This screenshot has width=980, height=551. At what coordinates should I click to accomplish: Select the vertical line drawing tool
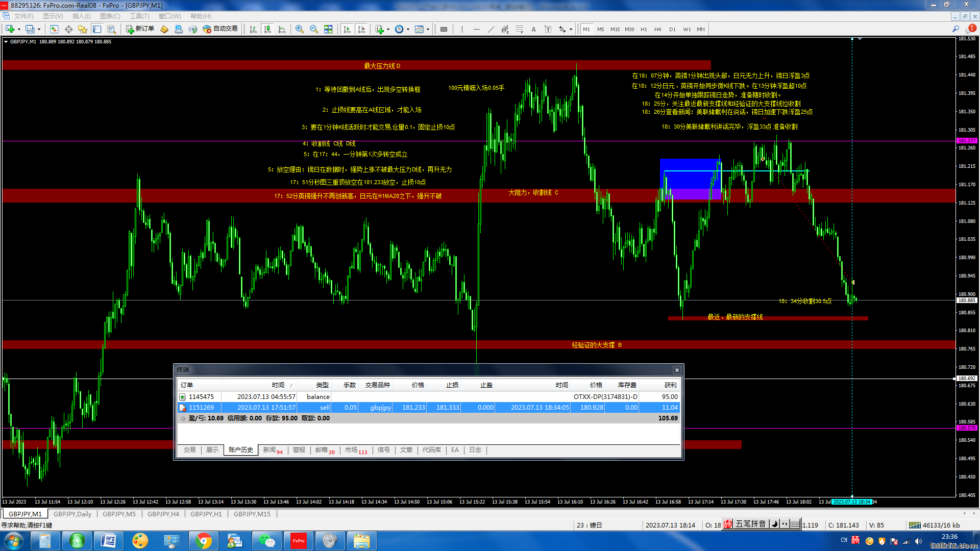pos(462,29)
